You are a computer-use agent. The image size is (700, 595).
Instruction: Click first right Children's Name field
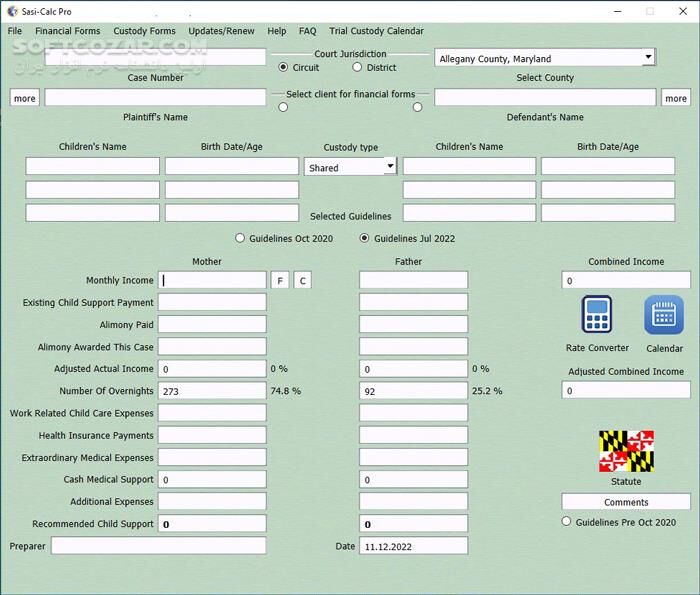[469, 166]
